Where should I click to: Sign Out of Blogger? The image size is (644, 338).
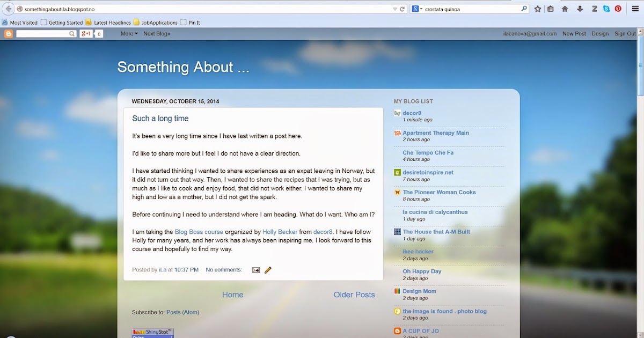click(x=625, y=34)
